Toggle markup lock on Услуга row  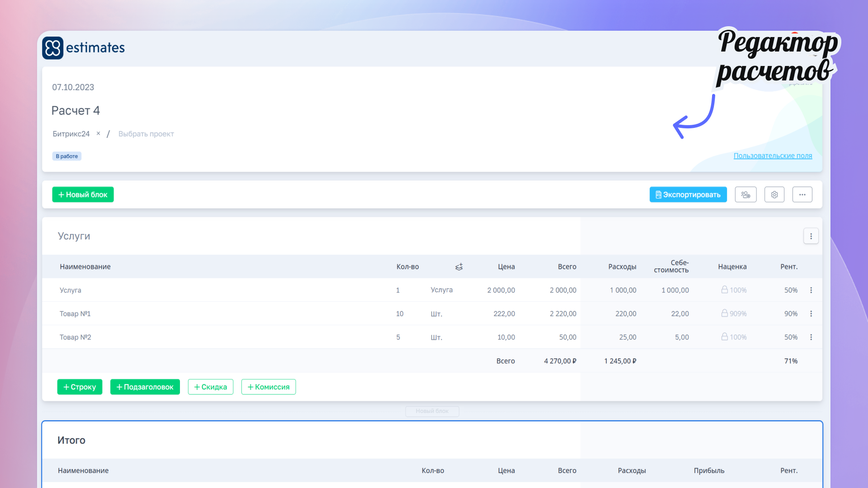click(724, 290)
